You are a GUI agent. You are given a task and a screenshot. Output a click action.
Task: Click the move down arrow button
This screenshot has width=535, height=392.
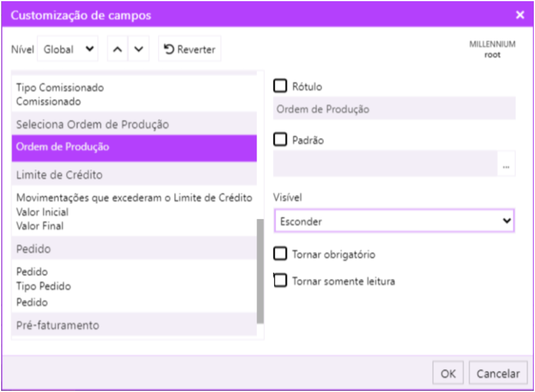[x=139, y=49]
